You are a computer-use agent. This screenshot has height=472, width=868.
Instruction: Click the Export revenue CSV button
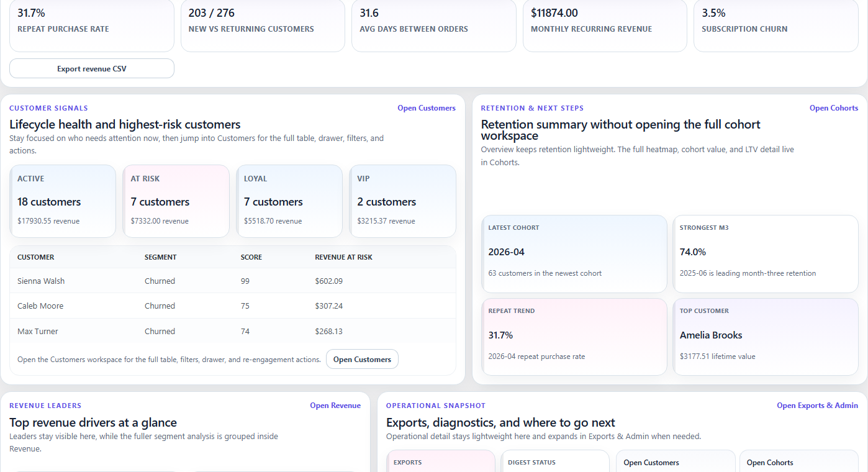pyautogui.click(x=91, y=68)
